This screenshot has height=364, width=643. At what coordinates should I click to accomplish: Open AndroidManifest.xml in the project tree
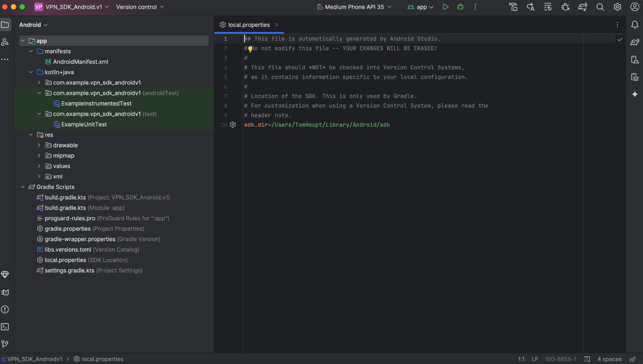pos(80,62)
